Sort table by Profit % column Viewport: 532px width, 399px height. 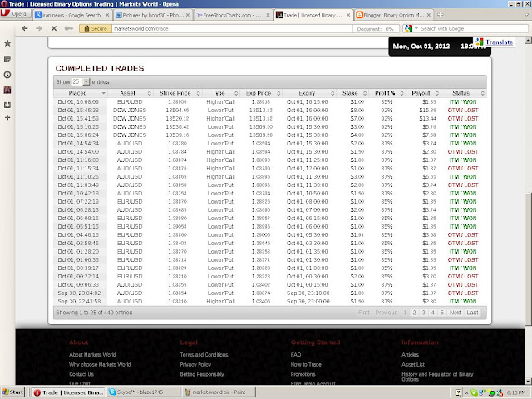coord(387,93)
